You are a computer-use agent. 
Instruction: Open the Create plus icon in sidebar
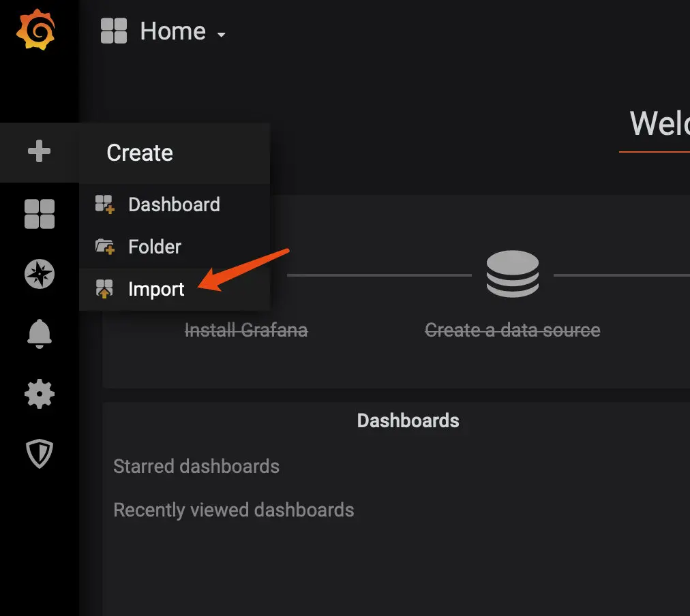click(39, 151)
